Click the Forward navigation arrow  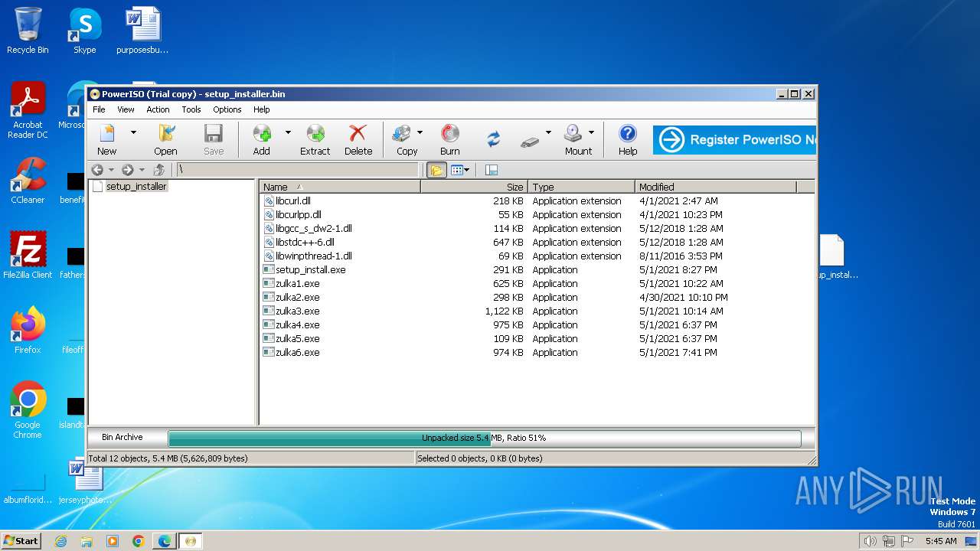[x=128, y=170]
